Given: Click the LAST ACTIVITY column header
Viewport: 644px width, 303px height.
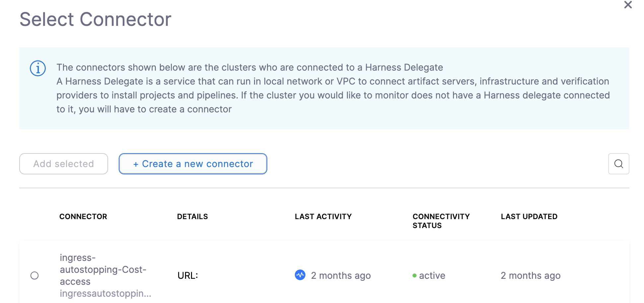Looking at the screenshot, I should click(x=323, y=216).
